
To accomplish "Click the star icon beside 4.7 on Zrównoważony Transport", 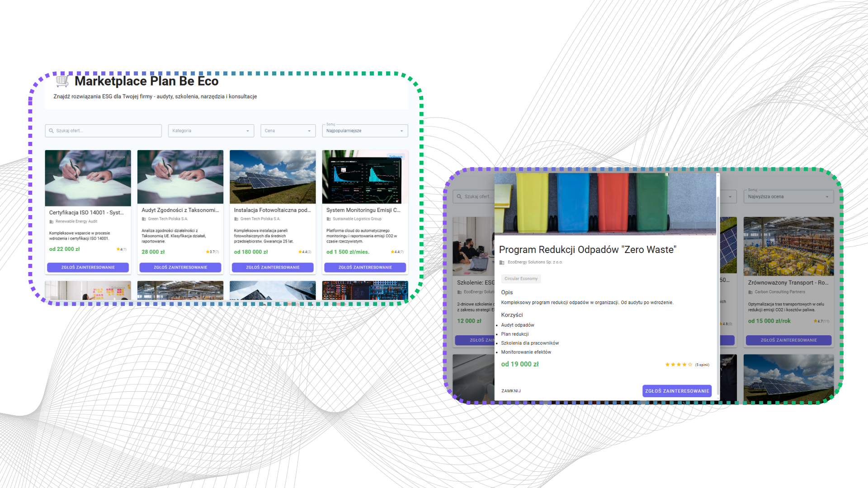I will pos(815,321).
